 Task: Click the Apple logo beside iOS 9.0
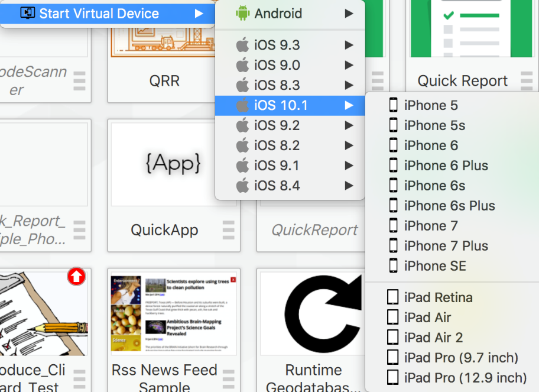click(x=243, y=64)
